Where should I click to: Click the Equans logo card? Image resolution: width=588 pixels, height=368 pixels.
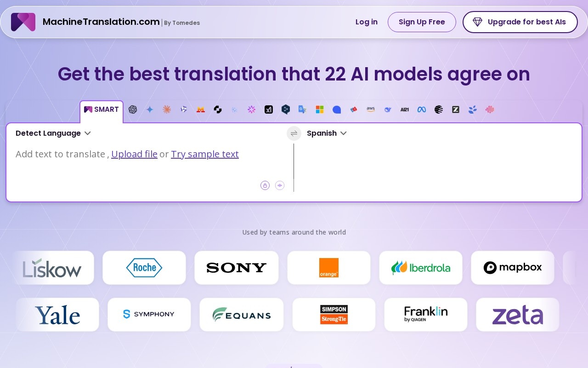[x=242, y=315]
